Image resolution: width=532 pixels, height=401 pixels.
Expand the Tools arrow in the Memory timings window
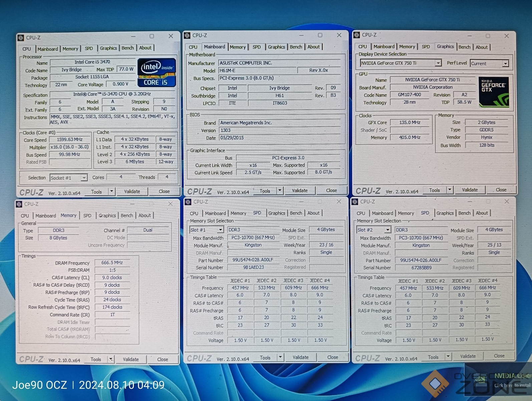point(110,359)
